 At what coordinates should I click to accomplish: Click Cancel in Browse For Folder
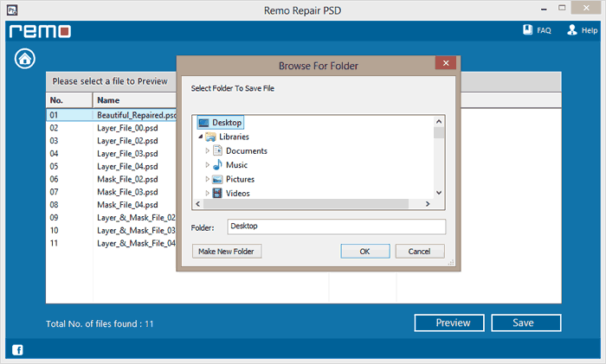point(420,252)
